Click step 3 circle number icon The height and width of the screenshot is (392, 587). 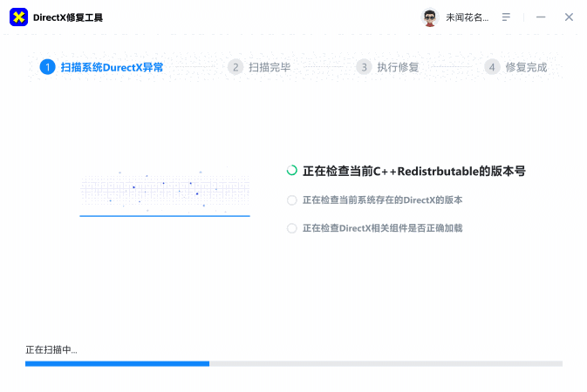pos(364,67)
